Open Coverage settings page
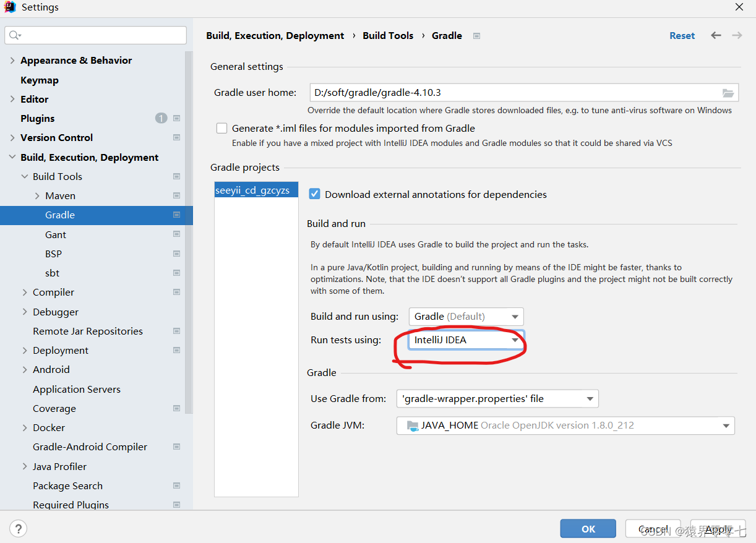 coord(54,408)
